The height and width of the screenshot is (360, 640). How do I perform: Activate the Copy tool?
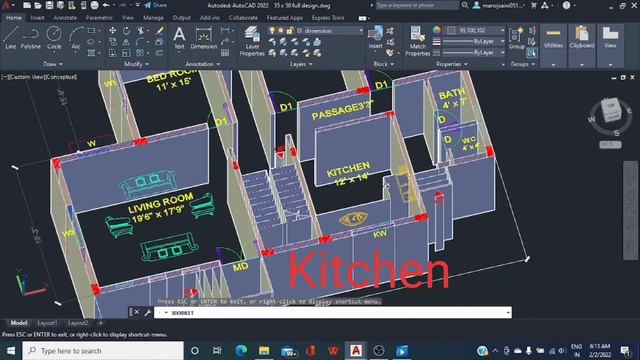coord(112,42)
